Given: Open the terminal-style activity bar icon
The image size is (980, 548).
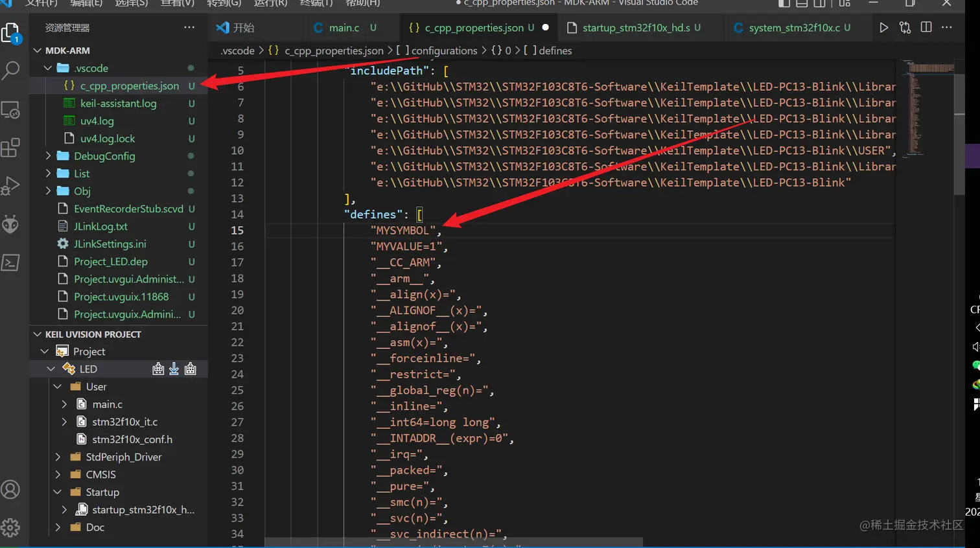Looking at the screenshot, I should 11,262.
